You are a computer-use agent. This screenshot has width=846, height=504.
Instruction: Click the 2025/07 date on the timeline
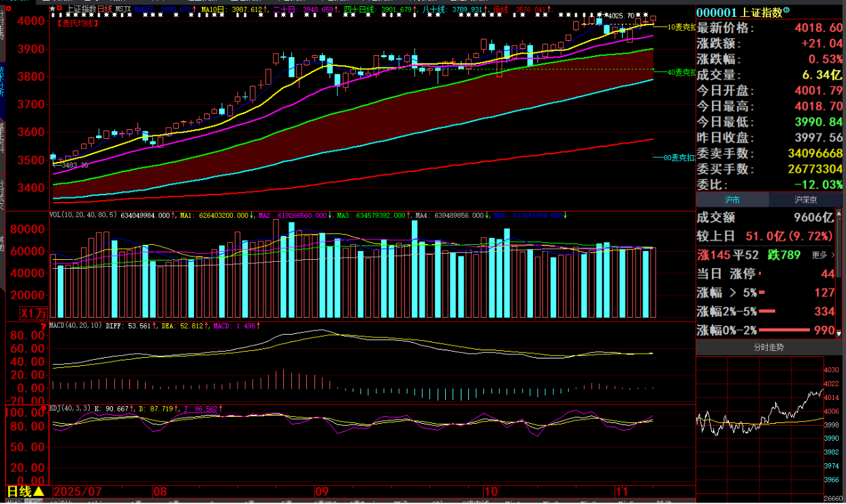coord(78,491)
